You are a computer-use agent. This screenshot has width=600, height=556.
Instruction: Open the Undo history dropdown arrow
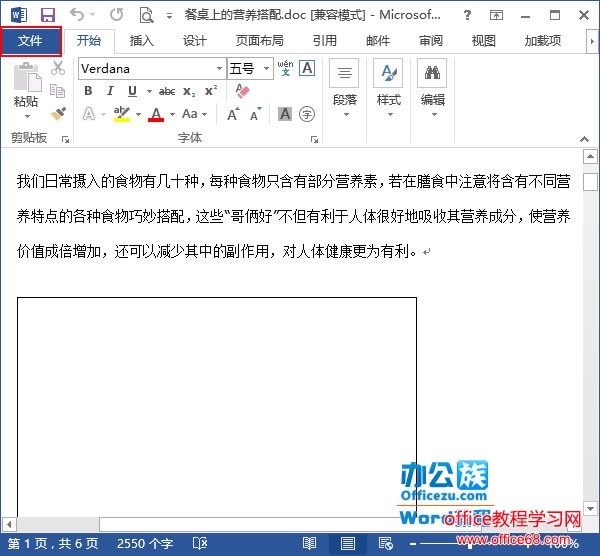[x=93, y=15]
